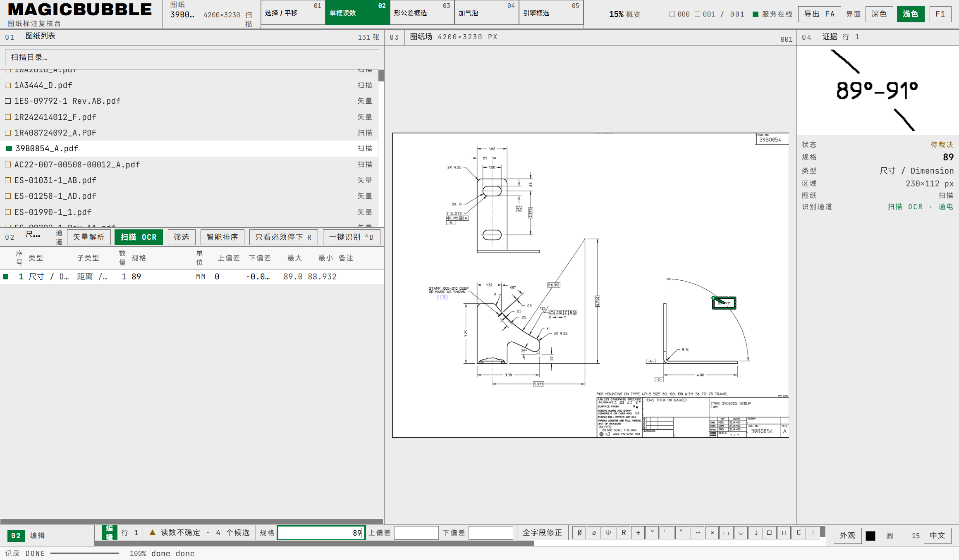Screen dimensions: 959x560
Task: Switch to 加气泡 tool mode
Action: 487,12
